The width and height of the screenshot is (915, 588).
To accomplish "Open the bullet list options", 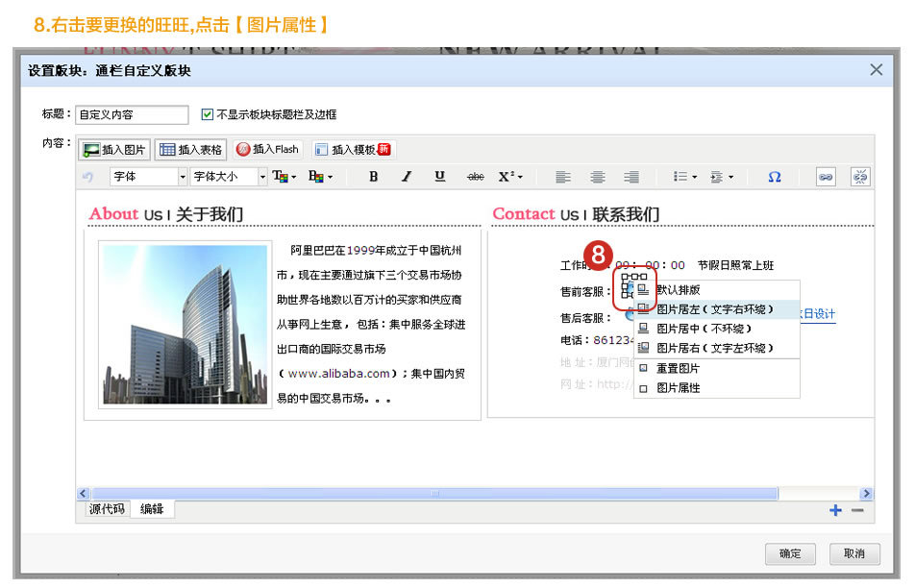I will click(685, 177).
